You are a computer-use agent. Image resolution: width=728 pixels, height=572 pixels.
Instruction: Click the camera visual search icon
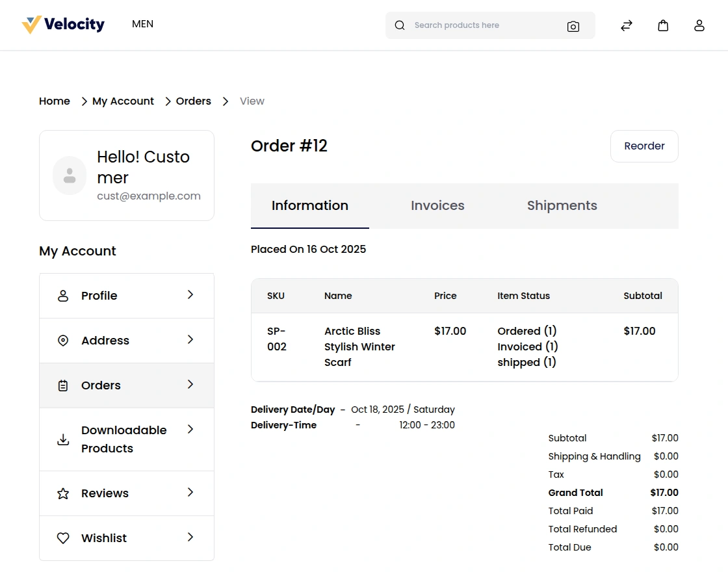pos(573,26)
